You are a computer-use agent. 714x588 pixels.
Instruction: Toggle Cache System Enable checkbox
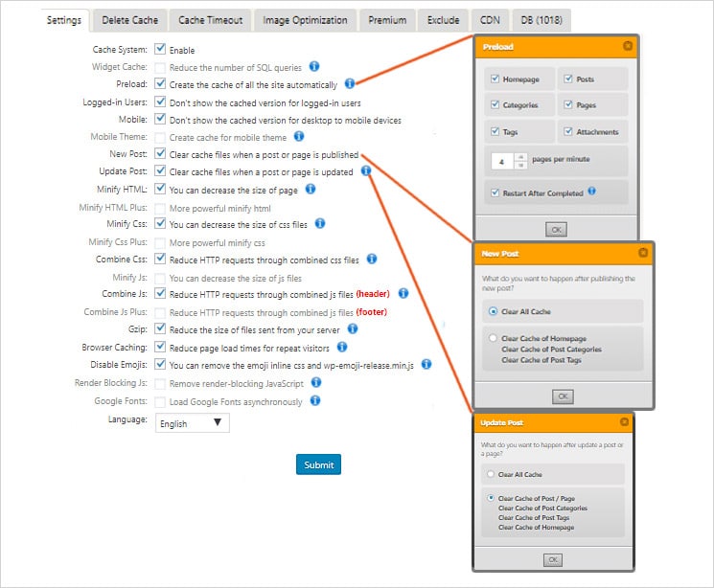point(160,48)
